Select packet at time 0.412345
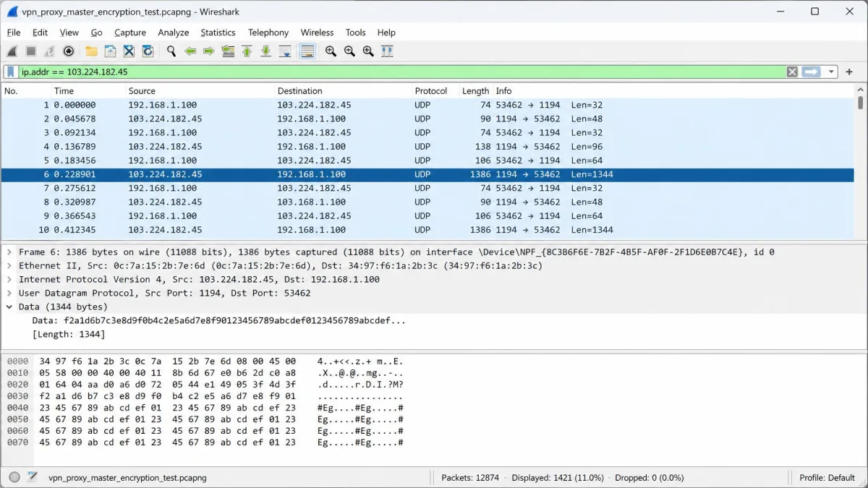This screenshot has height=488, width=868. (427, 230)
